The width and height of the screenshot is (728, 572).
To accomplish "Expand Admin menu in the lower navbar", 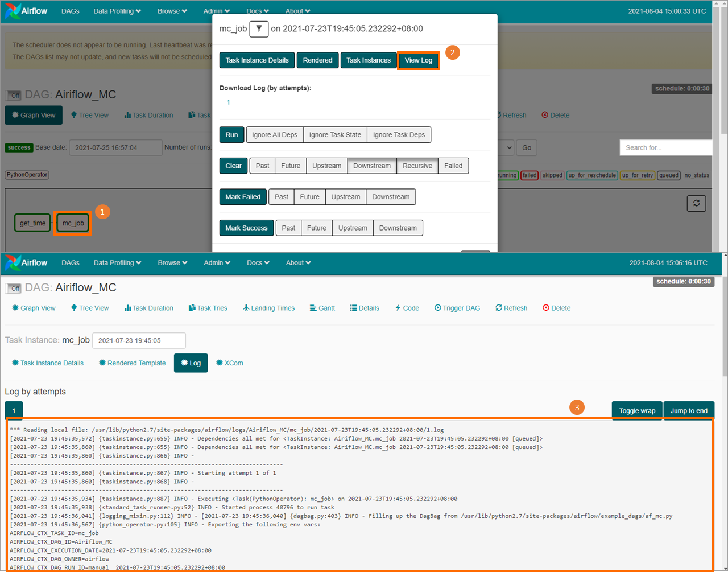I will (217, 263).
